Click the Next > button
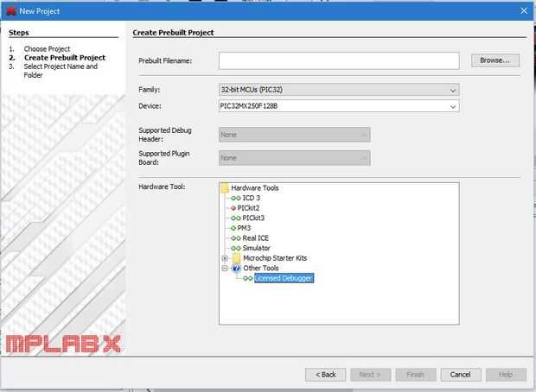Screen dimensions: 536x392 point(371,375)
